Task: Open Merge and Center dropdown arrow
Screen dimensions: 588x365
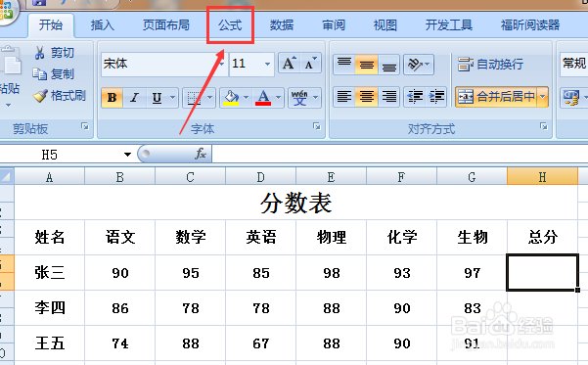Action: pos(543,97)
